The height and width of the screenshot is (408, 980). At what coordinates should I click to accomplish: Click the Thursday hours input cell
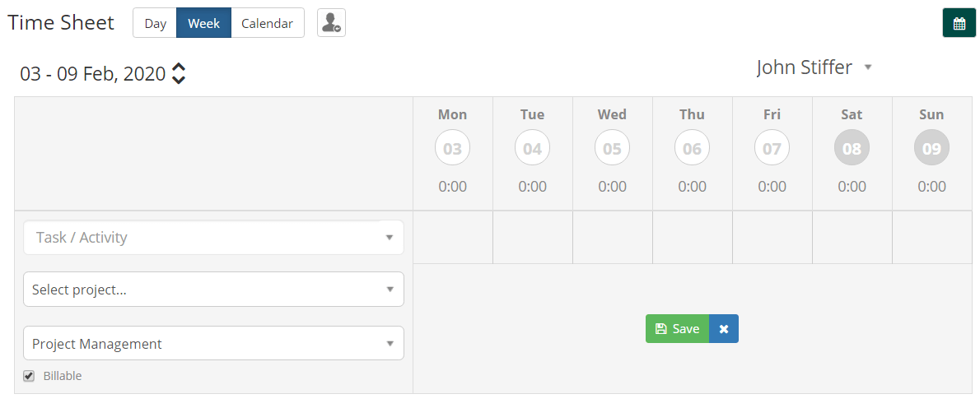693,238
